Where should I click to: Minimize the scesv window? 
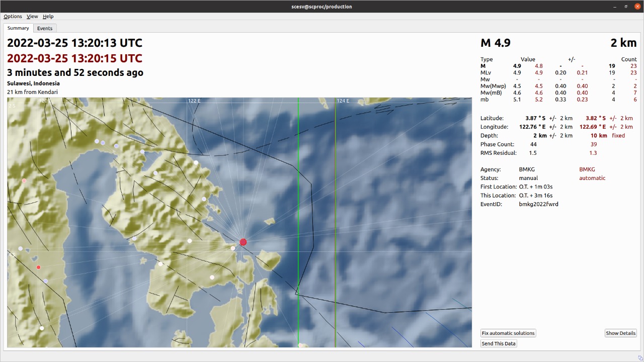click(614, 7)
